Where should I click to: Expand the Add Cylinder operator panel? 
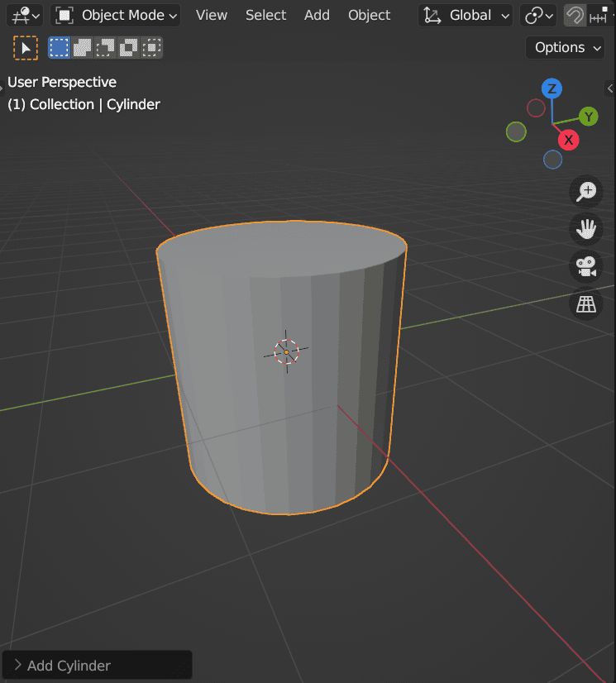(97, 665)
